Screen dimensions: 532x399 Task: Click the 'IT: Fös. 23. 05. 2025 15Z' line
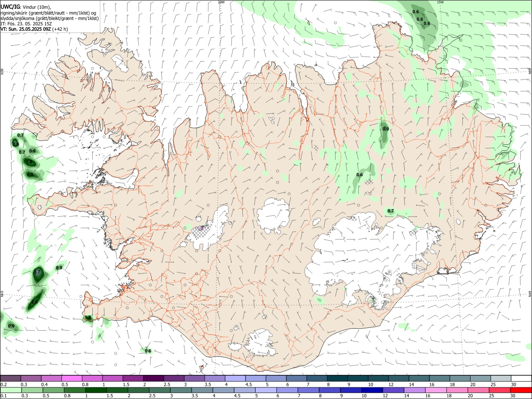coord(26,24)
